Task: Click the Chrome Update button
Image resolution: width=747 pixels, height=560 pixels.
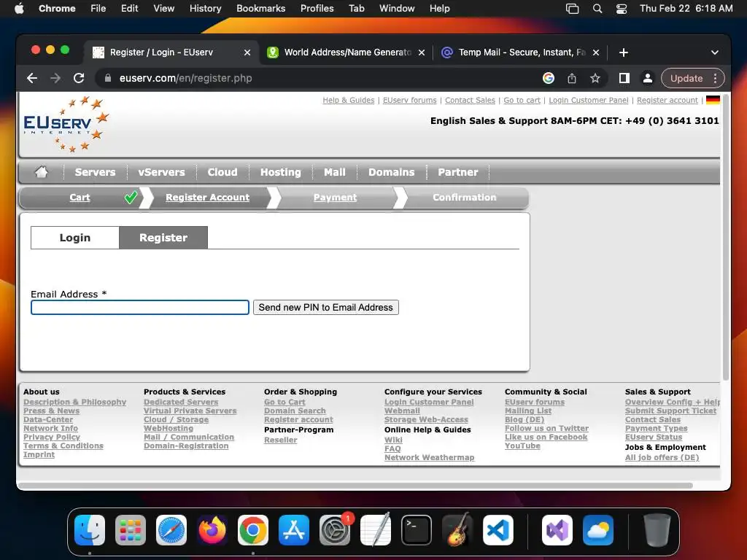Action: click(x=686, y=78)
